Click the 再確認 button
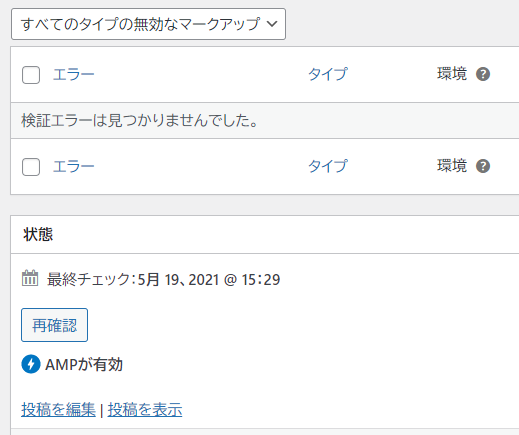519x435 pixels. (54, 325)
